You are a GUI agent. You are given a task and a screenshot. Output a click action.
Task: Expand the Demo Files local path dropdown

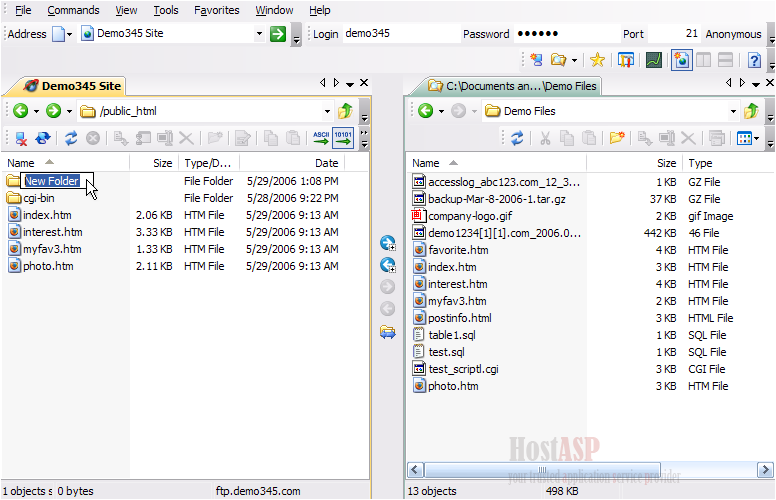(x=733, y=111)
